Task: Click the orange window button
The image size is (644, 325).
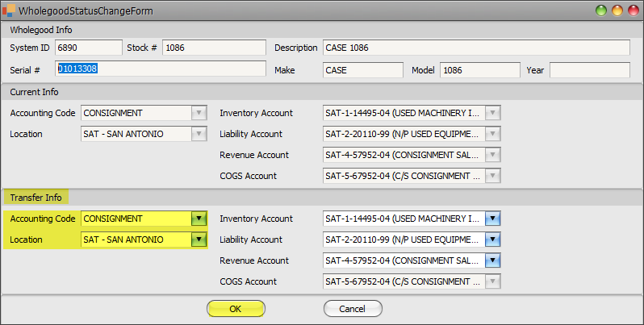Action: 617,10
